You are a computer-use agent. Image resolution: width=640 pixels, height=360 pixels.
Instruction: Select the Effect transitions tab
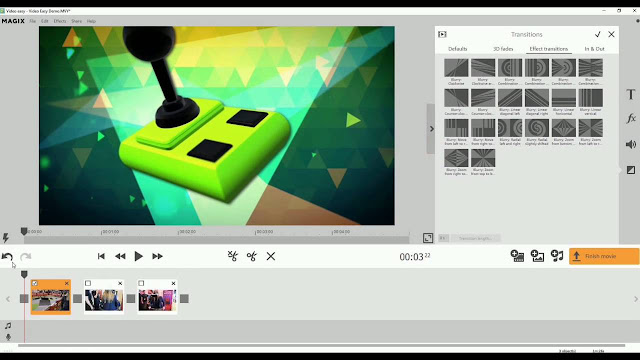point(549,49)
